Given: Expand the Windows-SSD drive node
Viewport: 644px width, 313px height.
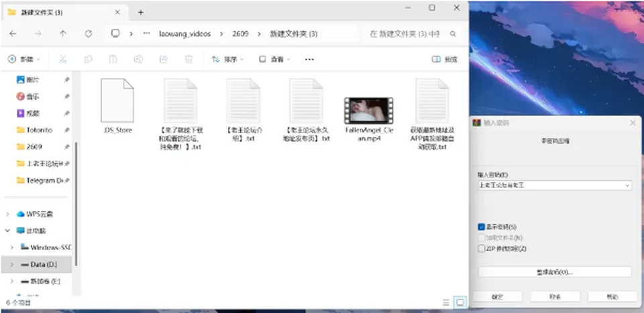Looking at the screenshot, I should pos(12,247).
